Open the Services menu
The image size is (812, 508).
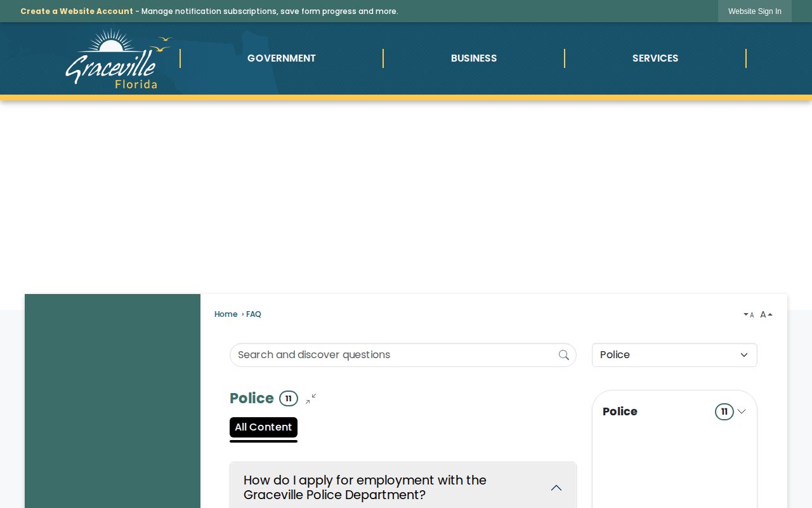tap(655, 58)
